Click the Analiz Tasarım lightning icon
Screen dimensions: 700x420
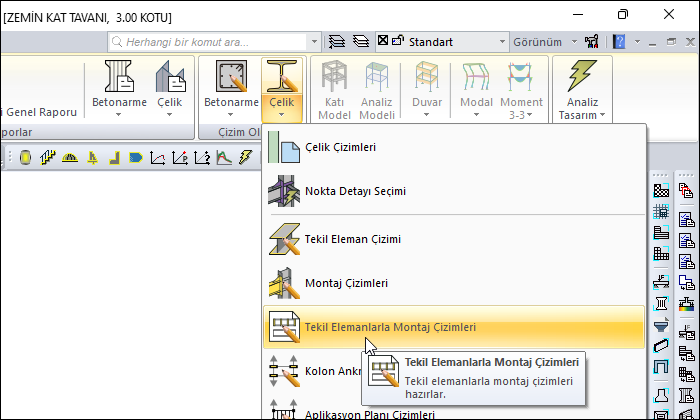(582, 76)
